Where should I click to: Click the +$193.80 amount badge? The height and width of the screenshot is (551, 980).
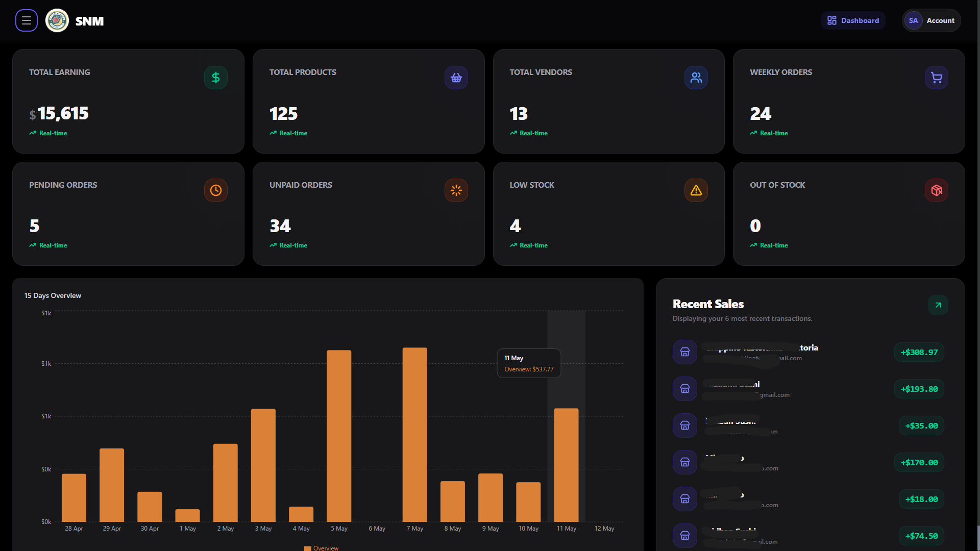[919, 389]
